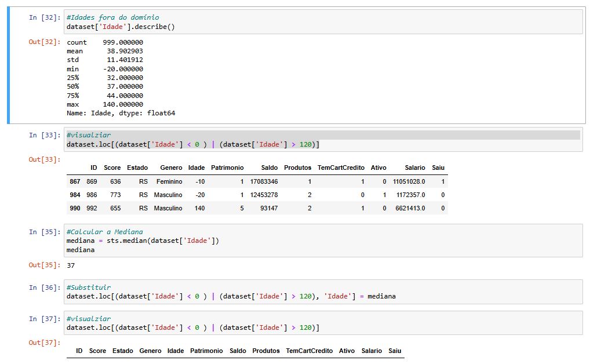The height and width of the screenshot is (364, 590).
Task: Click the Out[32] output prompt label
Action: (45, 42)
